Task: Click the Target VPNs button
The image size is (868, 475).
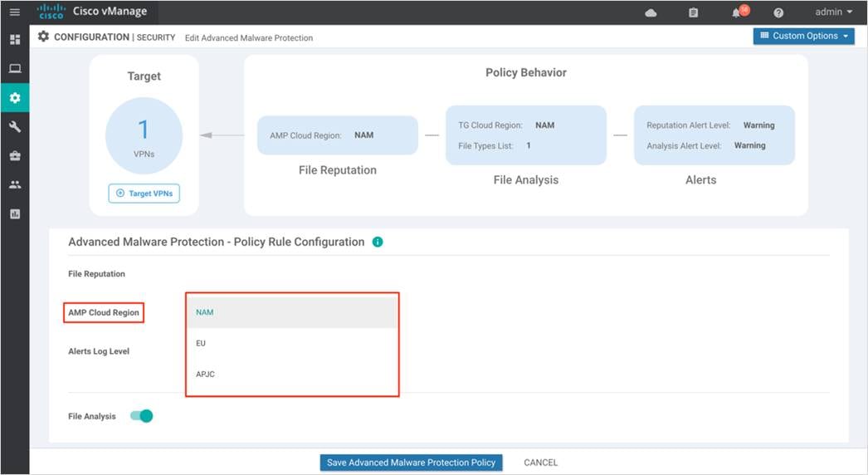Action: (144, 193)
